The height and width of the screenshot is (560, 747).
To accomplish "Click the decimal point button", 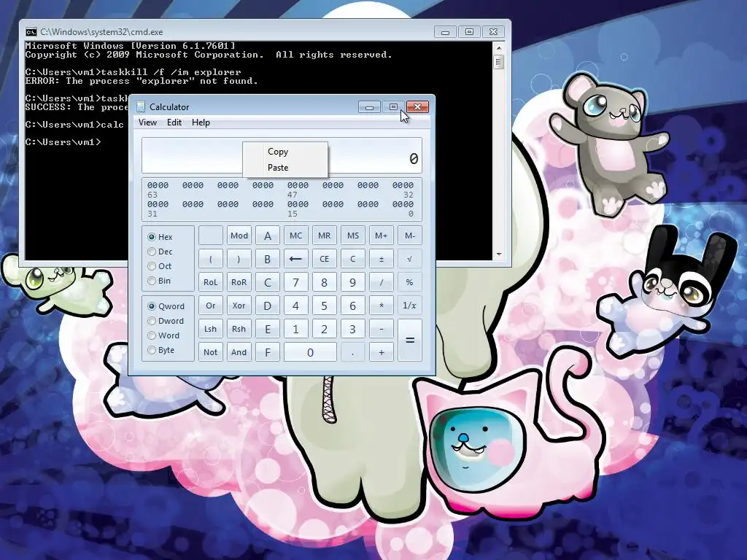I will [352, 352].
